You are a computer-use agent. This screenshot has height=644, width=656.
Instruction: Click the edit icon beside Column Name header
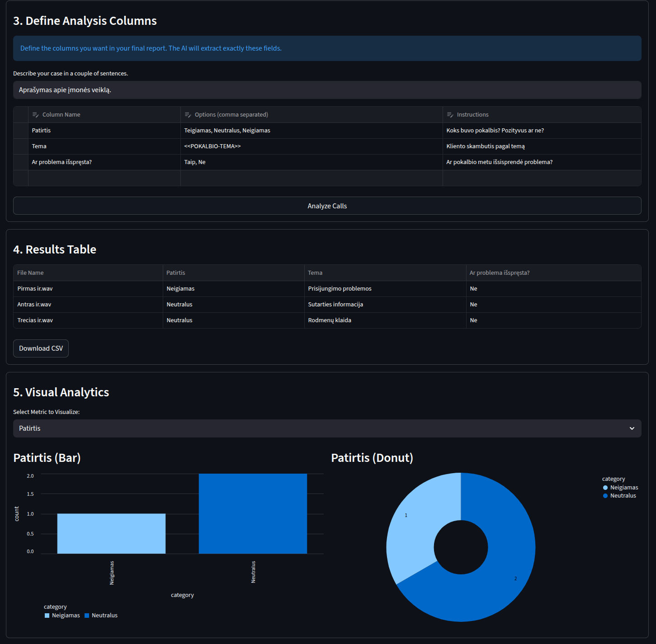[36, 115]
